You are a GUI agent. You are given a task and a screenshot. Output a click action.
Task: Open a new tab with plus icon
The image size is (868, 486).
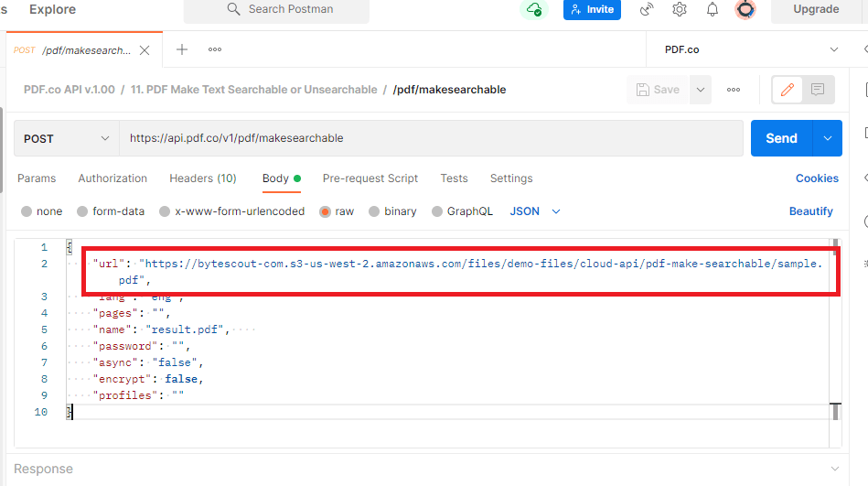click(182, 49)
